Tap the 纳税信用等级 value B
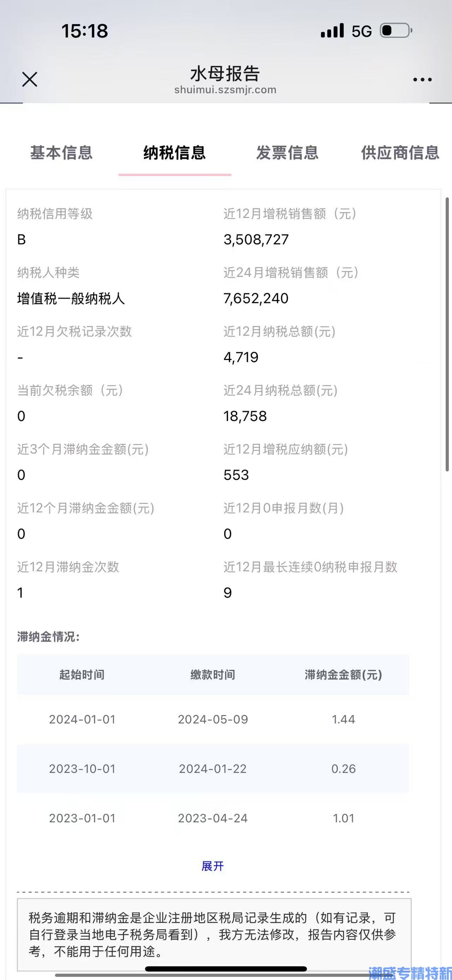The height and width of the screenshot is (980, 452). [21, 240]
